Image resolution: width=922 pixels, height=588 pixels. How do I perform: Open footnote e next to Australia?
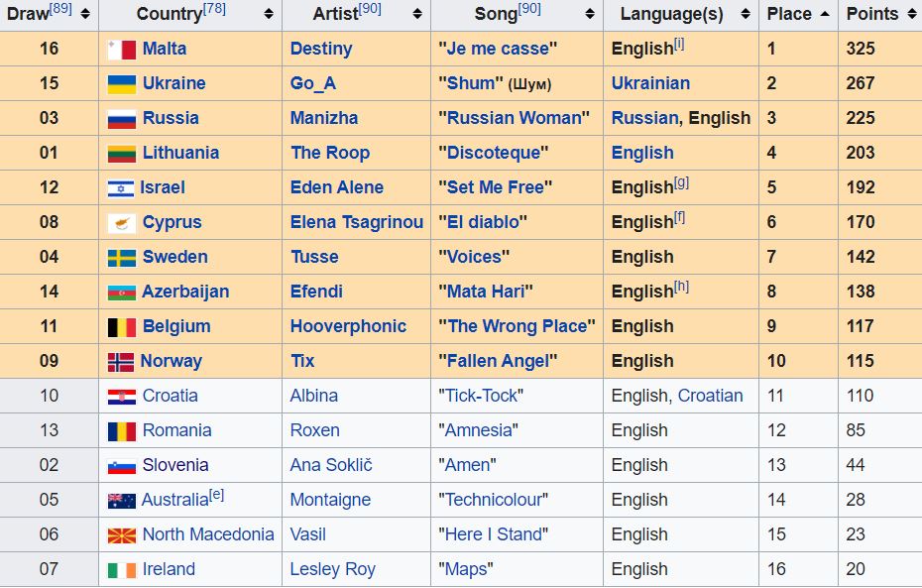click(216, 495)
